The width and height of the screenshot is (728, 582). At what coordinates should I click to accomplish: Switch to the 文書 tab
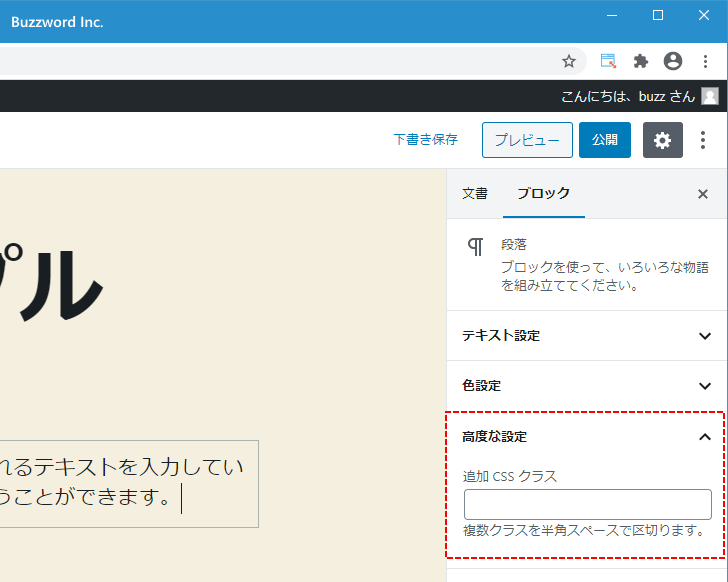(475, 194)
